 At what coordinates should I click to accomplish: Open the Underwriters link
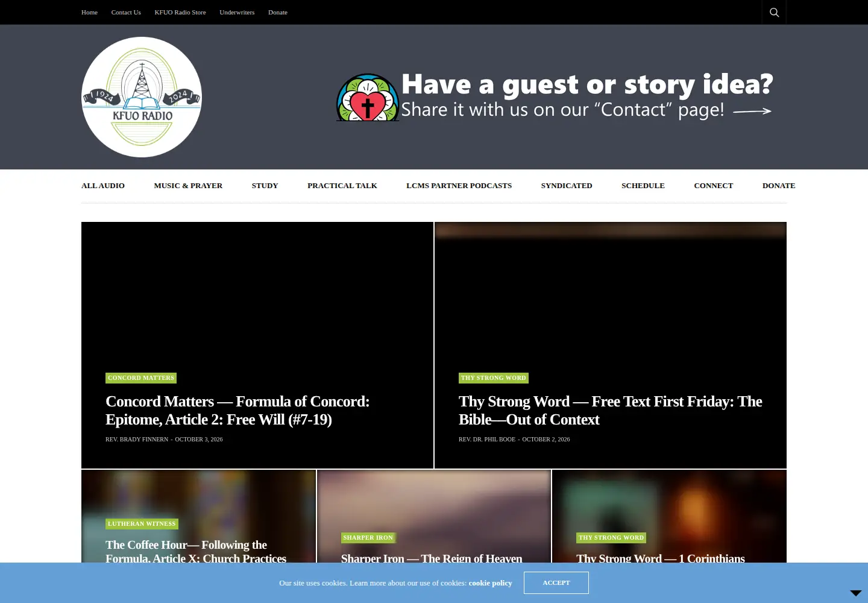pos(237,12)
